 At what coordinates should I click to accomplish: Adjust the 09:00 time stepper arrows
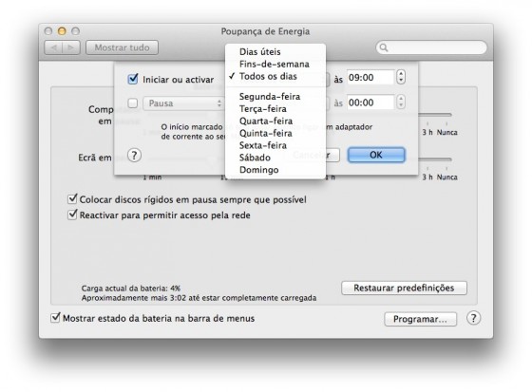[x=401, y=77]
